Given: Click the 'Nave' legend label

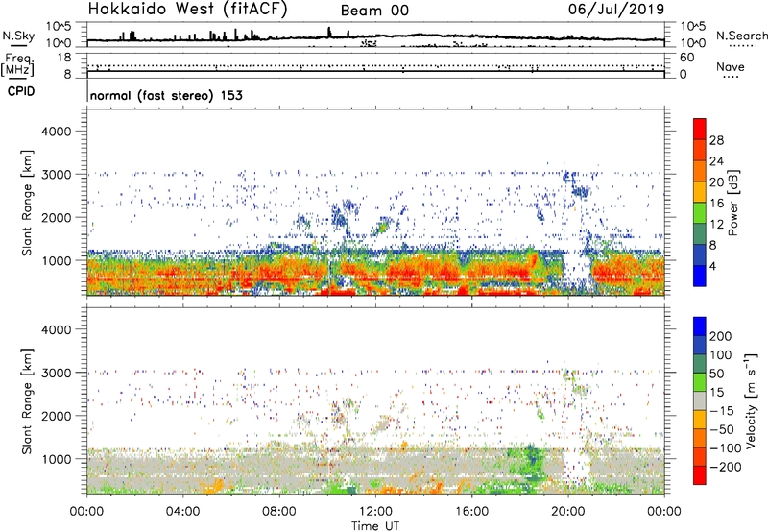Looking at the screenshot, I should click(731, 66).
